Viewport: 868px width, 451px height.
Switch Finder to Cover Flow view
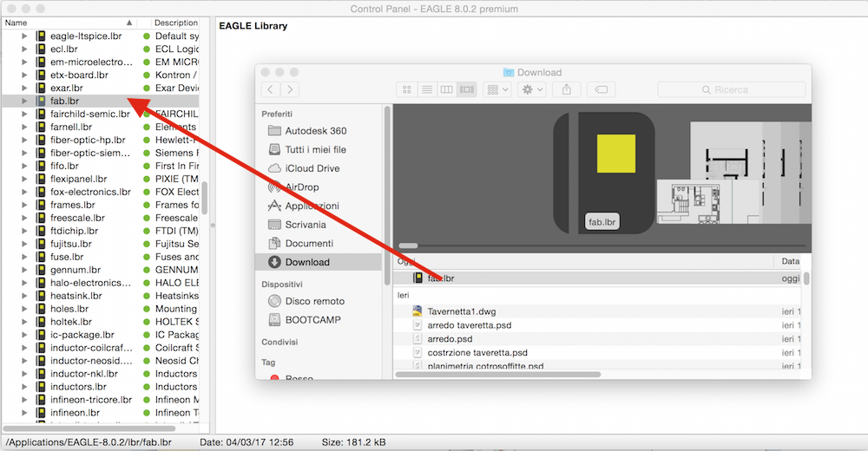467,89
